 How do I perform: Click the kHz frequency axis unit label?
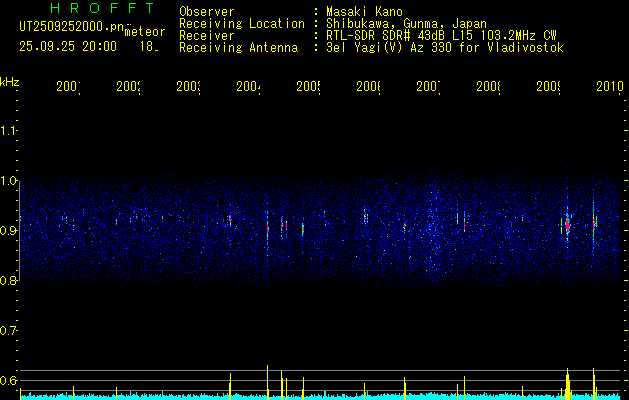tap(10, 82)
